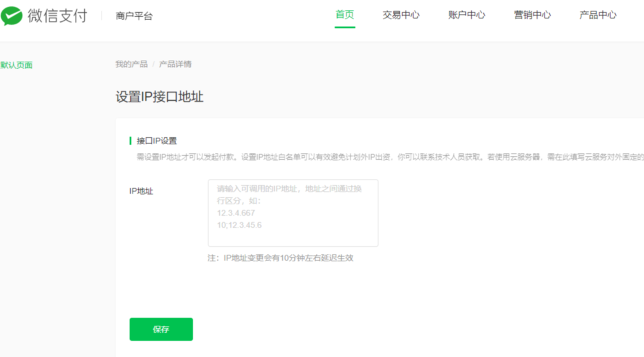
Task: Click the 产品详情 breadcrumb item
Action: click(x=175, y=64)
